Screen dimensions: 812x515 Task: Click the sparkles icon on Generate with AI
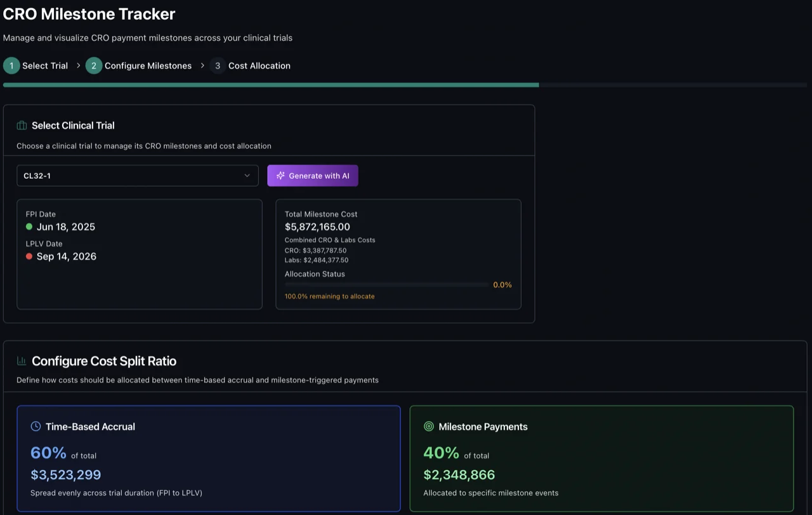[x=280, y=176]
